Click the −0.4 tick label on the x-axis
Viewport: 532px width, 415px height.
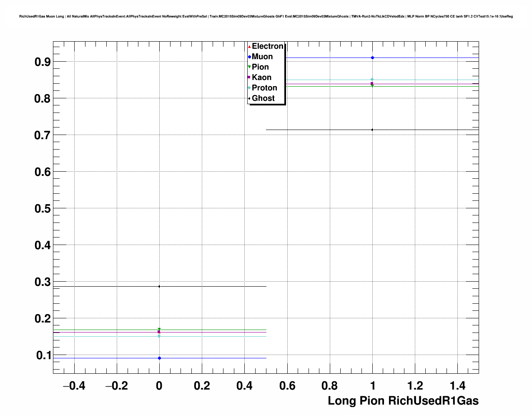pos(74,386)
